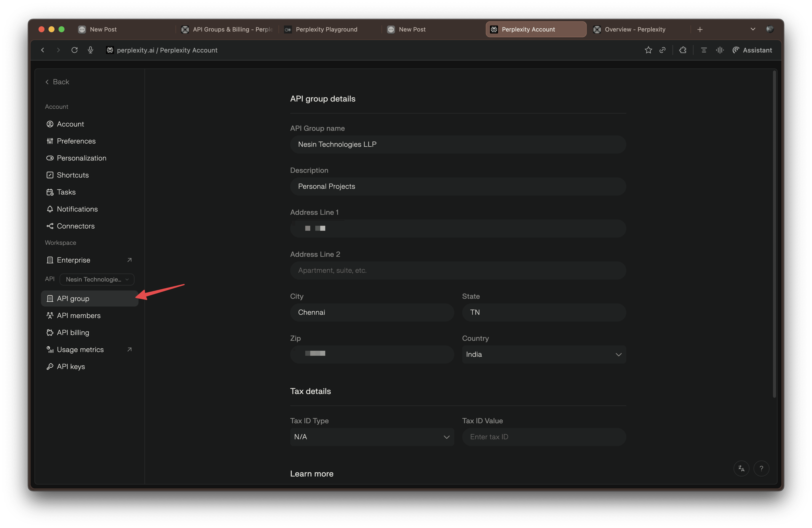Open a new tab with the plus icon
This screenshot has width=812, height=528.
[700, 29]
